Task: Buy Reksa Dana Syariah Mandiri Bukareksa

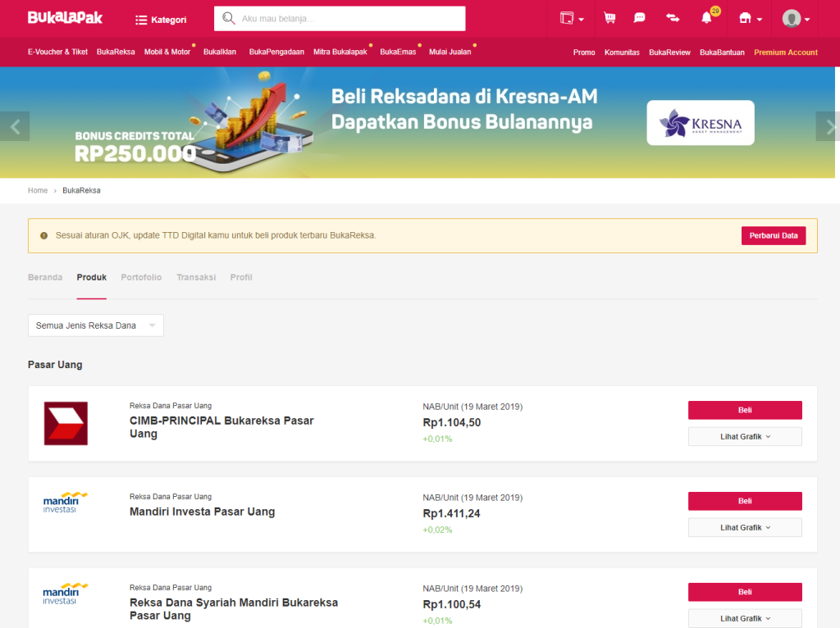Action: coord(745,592)
